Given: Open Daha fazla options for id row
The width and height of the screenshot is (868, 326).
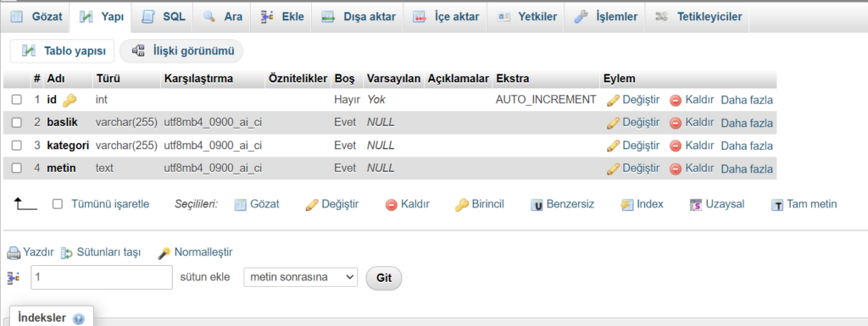Looking at the screenshot, I should pyautogui.click(x=747, y=100).
